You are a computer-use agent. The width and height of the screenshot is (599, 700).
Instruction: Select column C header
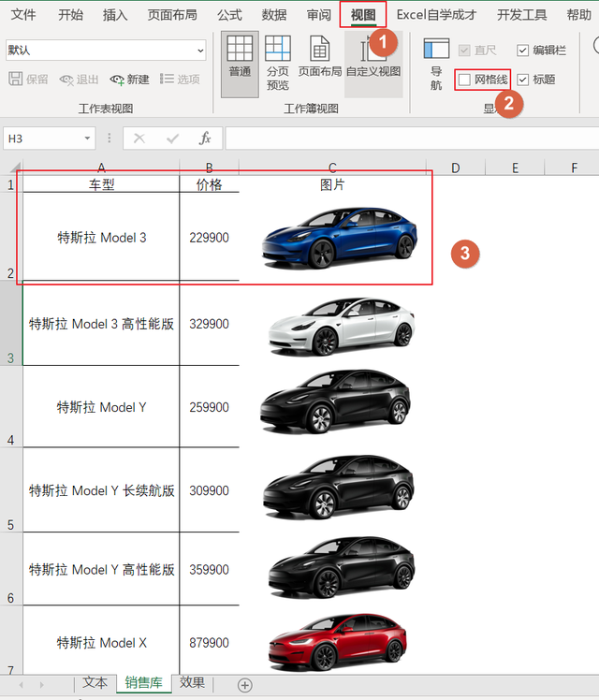(332, 168)
